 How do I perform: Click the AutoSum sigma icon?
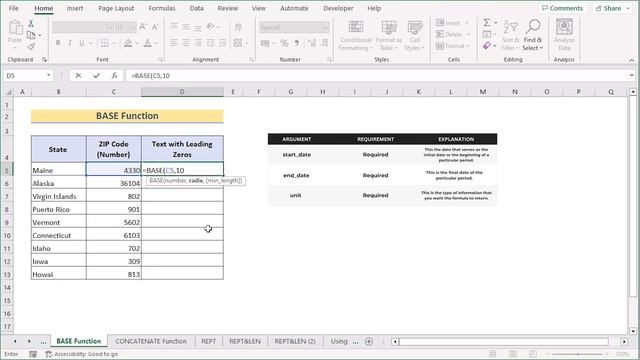(487, 22)
